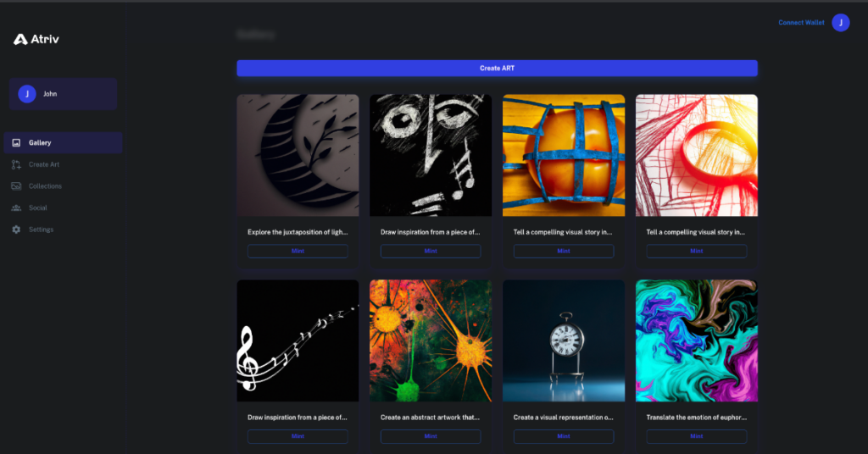
Task: Open the treble clef music staff thumbnail
Action: (298, 340)
